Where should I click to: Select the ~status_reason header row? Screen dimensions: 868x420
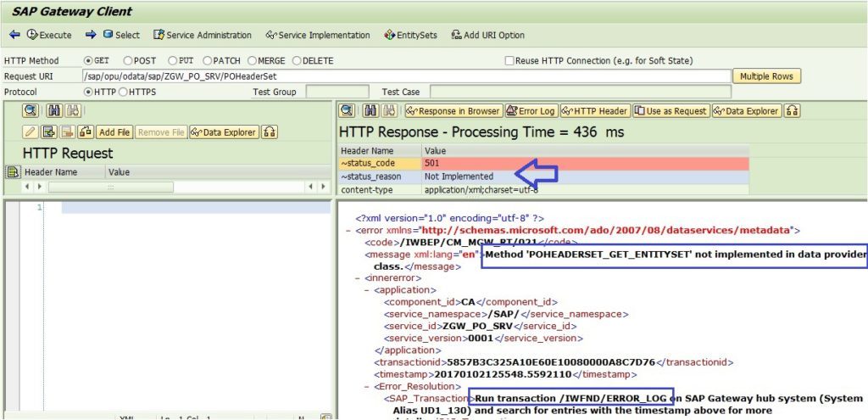(x=543, y=176)
